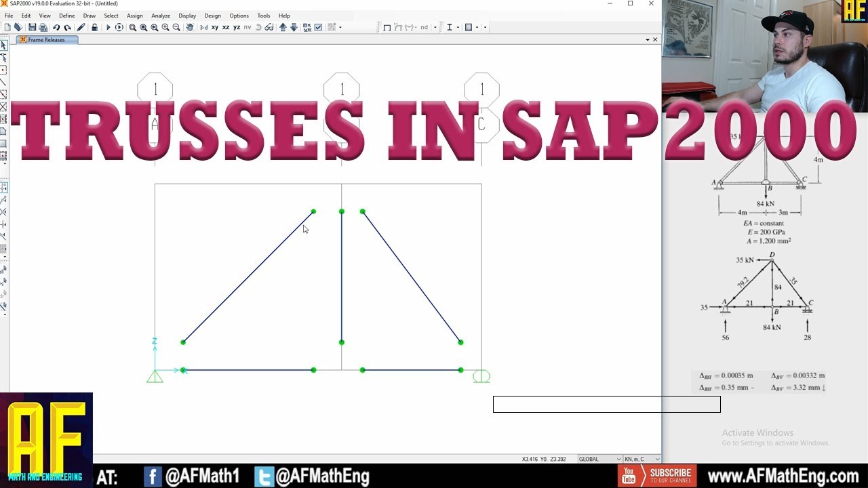This screenshot has height=488, width=868.
Task: Select the Draw Special Joint tool
Action: [x=4, y=70]
